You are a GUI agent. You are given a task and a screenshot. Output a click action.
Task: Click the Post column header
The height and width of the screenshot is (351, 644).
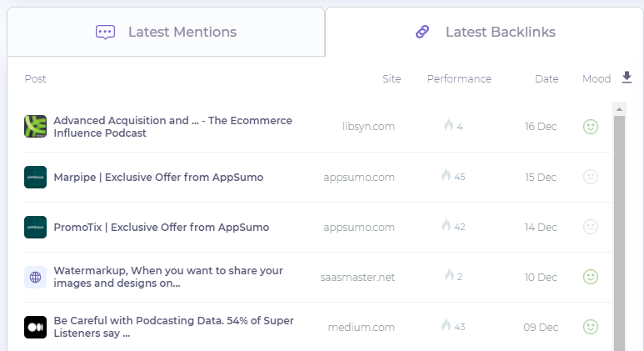(x=35, y=79)
